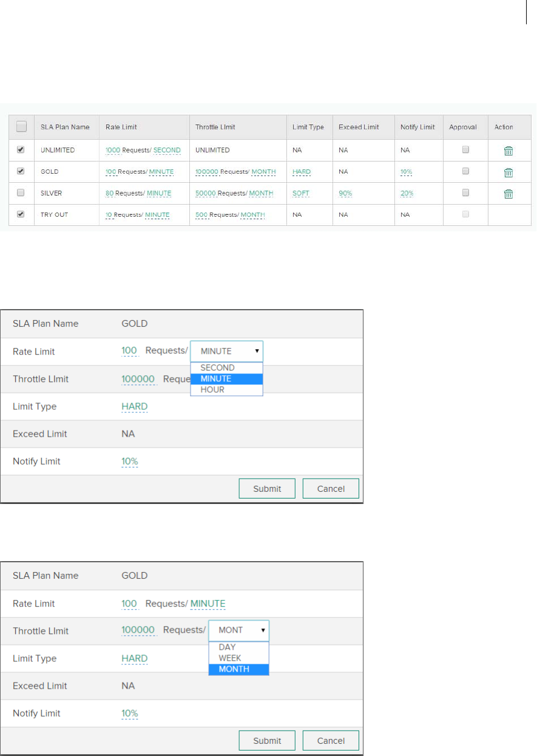Edit the 1000 rate limit value for UNLIMITED
The image size is (537, 756).
coord(113,151)
